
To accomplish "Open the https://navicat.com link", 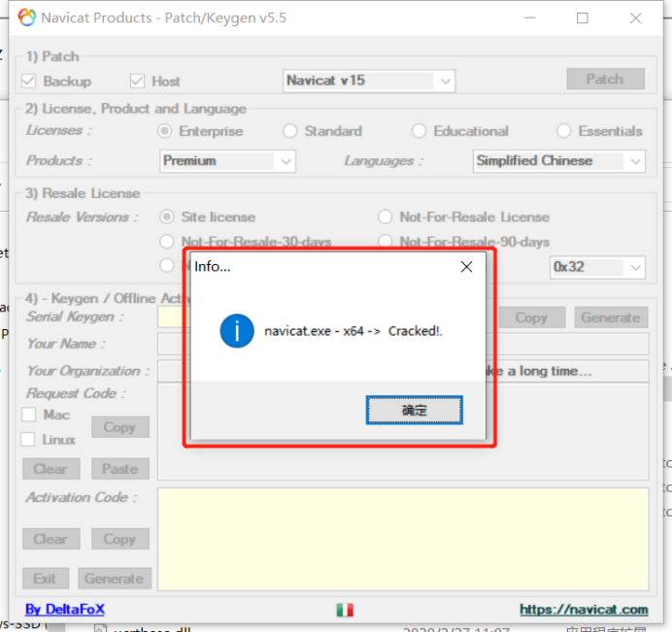I will 584,609.
